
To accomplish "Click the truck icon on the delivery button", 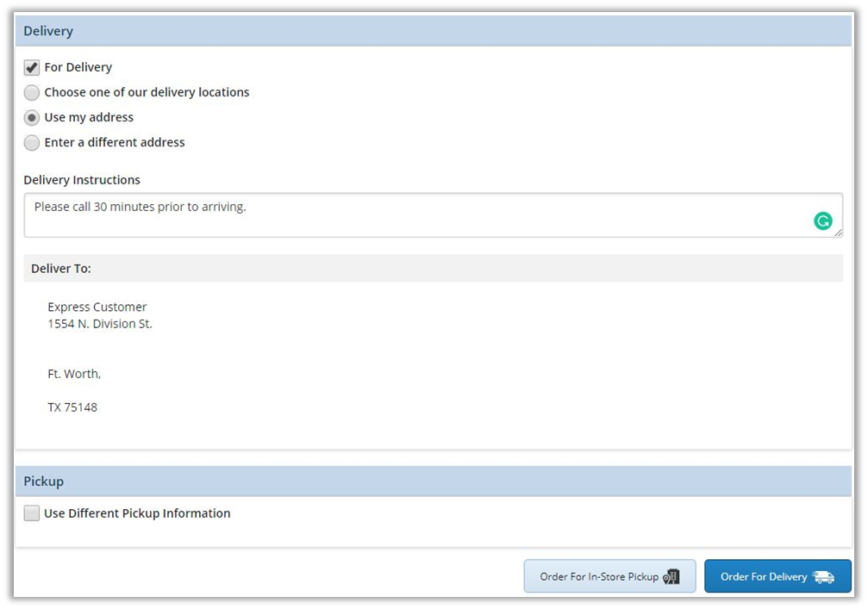I will pyautogui.click(x=823, y=577).
